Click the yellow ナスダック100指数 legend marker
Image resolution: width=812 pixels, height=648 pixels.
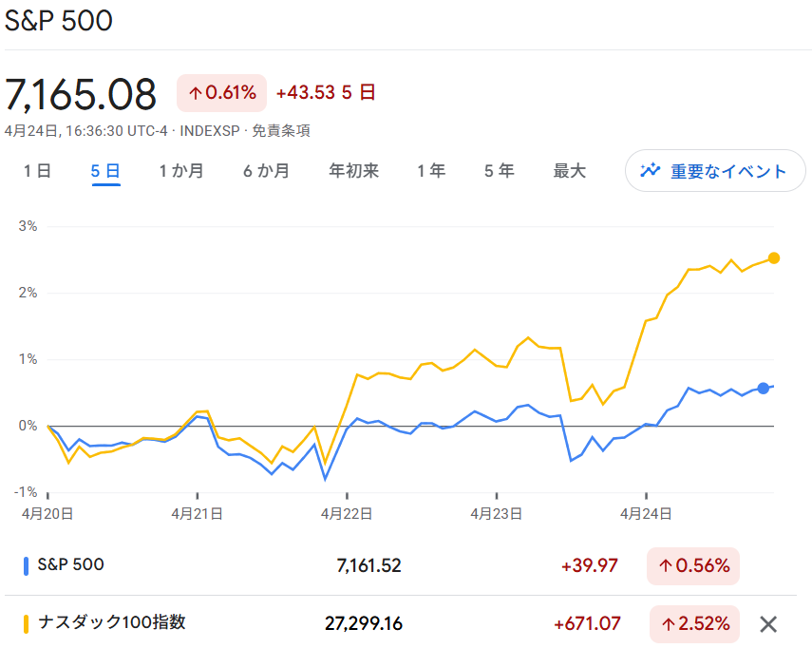point(27,624)
